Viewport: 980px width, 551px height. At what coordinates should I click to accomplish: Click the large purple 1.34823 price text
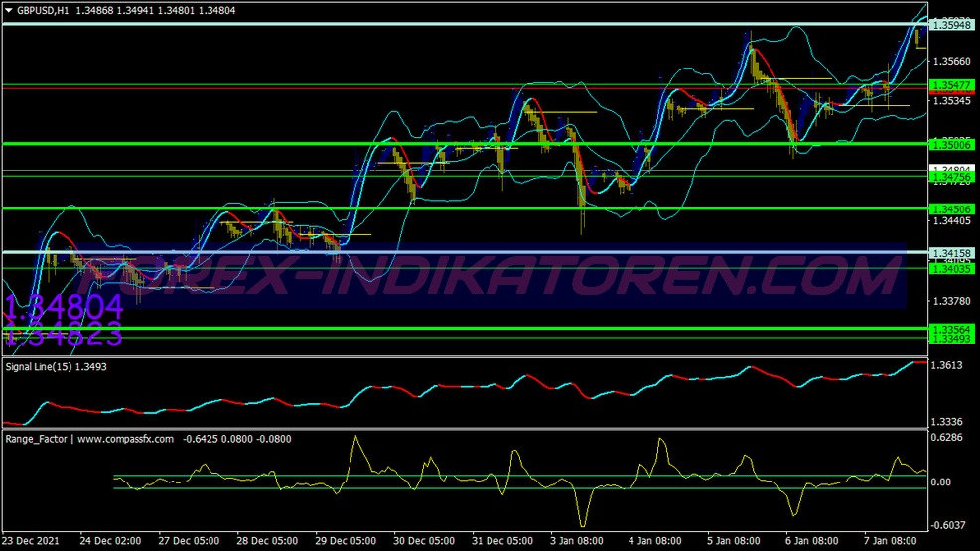click(64, 335)
